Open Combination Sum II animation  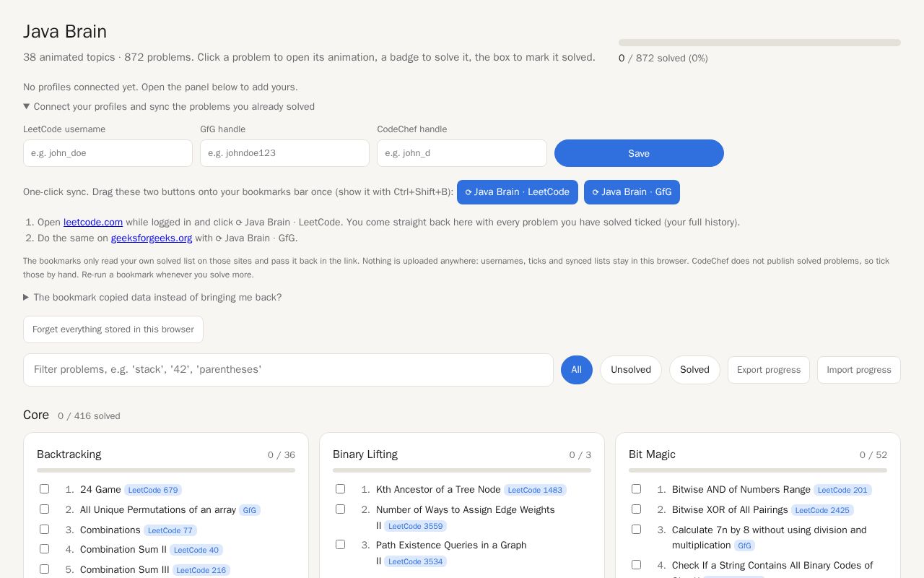pos(123,549)
